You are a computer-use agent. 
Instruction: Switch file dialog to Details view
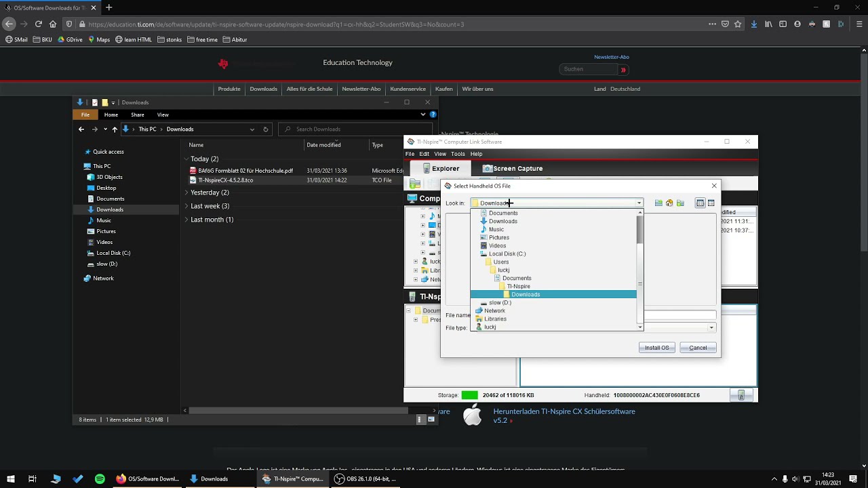(711, 203)
